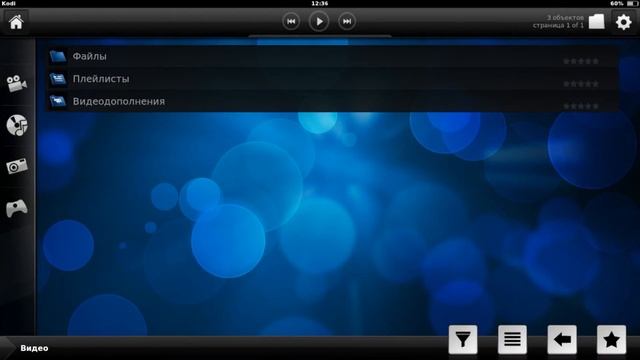Viewport: 640px width, 360px height.
Task: Click the star rating on Видеодополнения row
Action: click(x=581, y=106)
